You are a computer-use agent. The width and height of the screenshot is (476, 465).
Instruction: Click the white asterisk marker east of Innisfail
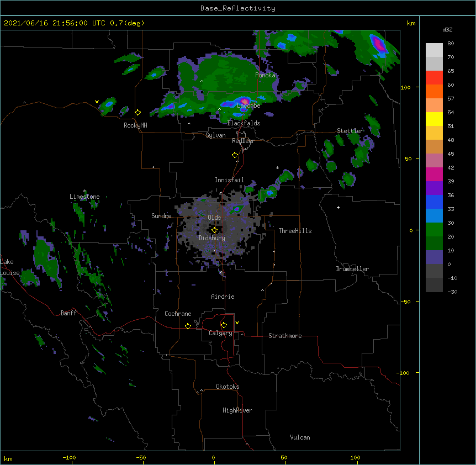277,167
